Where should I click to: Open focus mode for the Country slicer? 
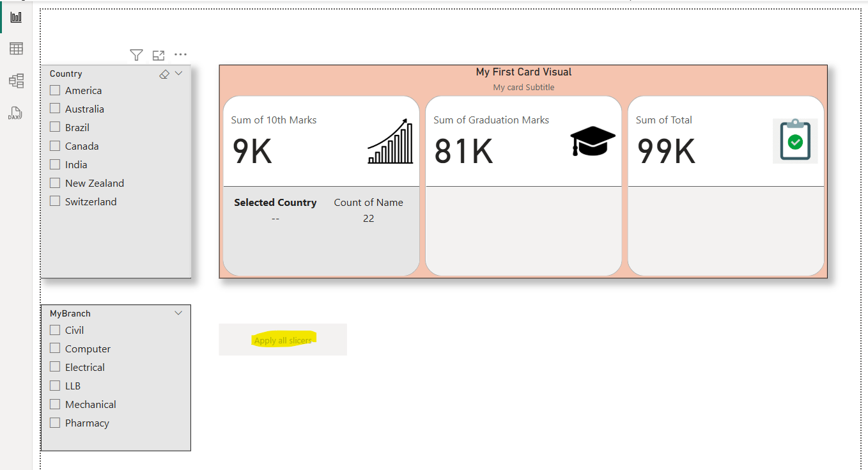pyautogui.click(x=159, y=55)
